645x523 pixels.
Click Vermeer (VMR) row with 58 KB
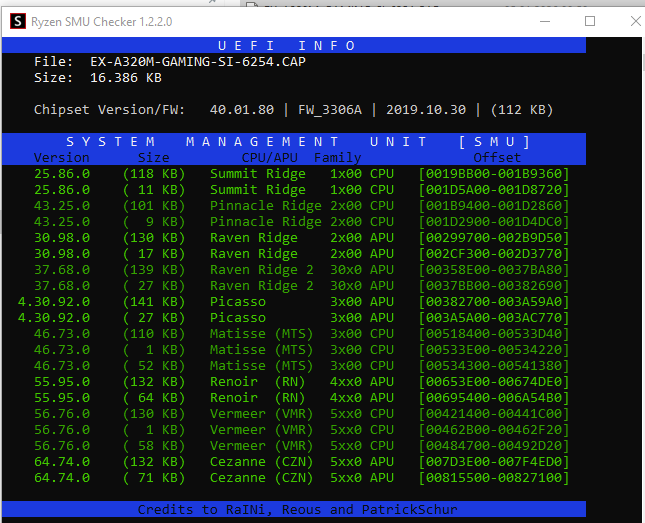point(302,446)
